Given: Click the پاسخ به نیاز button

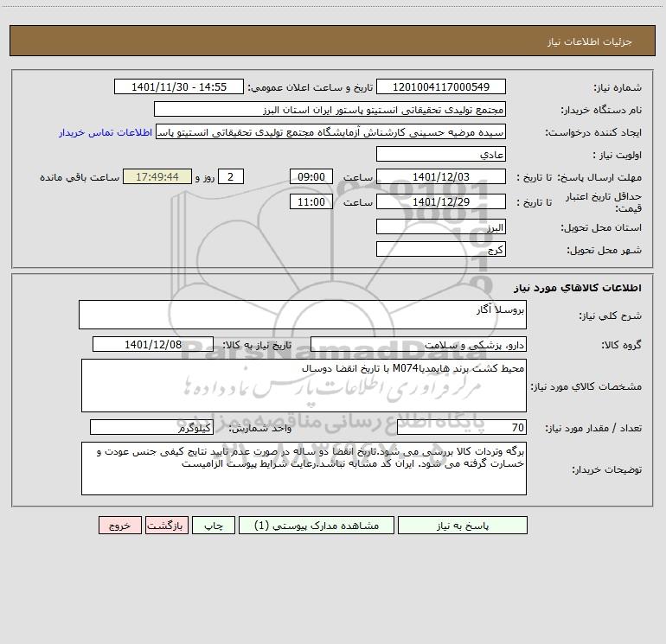Looking at the screenshot, I should point(463,525).
